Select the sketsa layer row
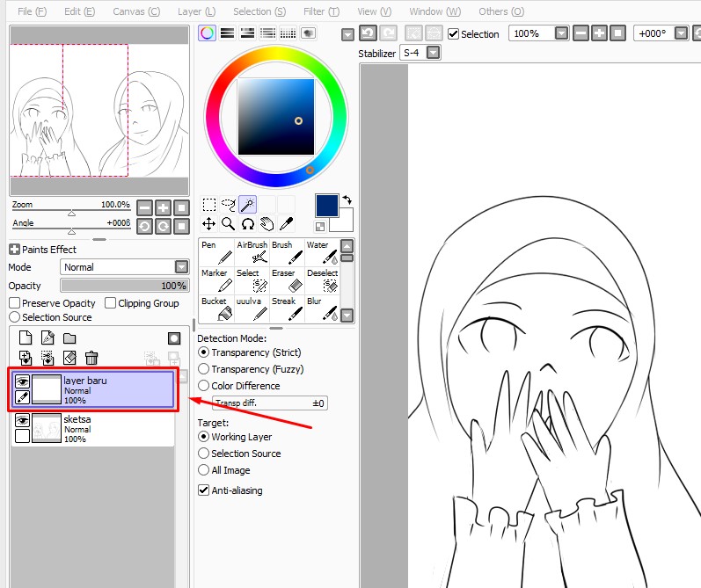 (92, 429)
